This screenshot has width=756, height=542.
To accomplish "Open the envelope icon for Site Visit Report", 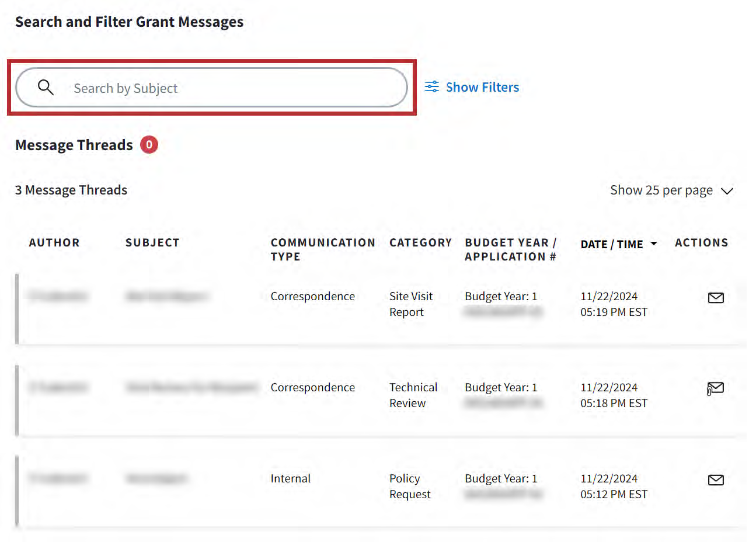I will point(716,298).
